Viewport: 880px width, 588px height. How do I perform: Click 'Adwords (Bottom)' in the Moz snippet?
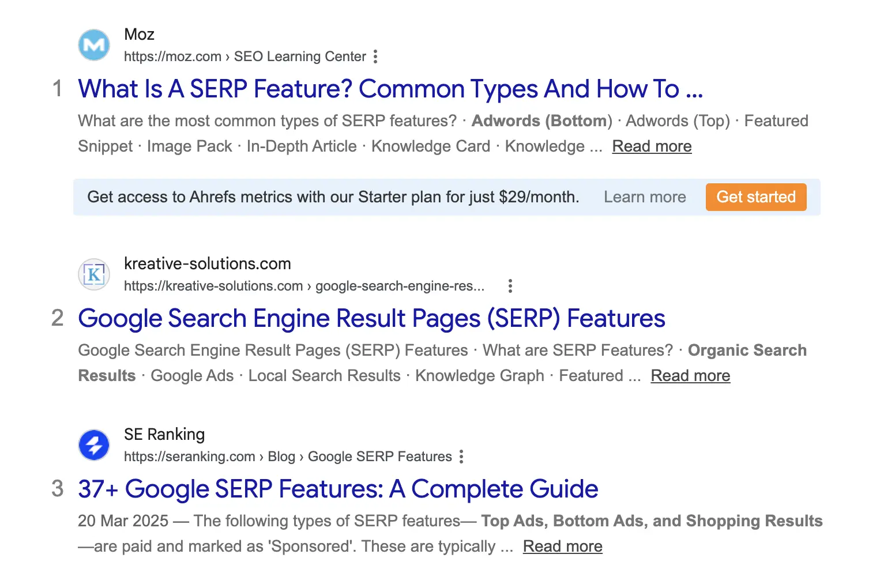(x=542, y=121)
